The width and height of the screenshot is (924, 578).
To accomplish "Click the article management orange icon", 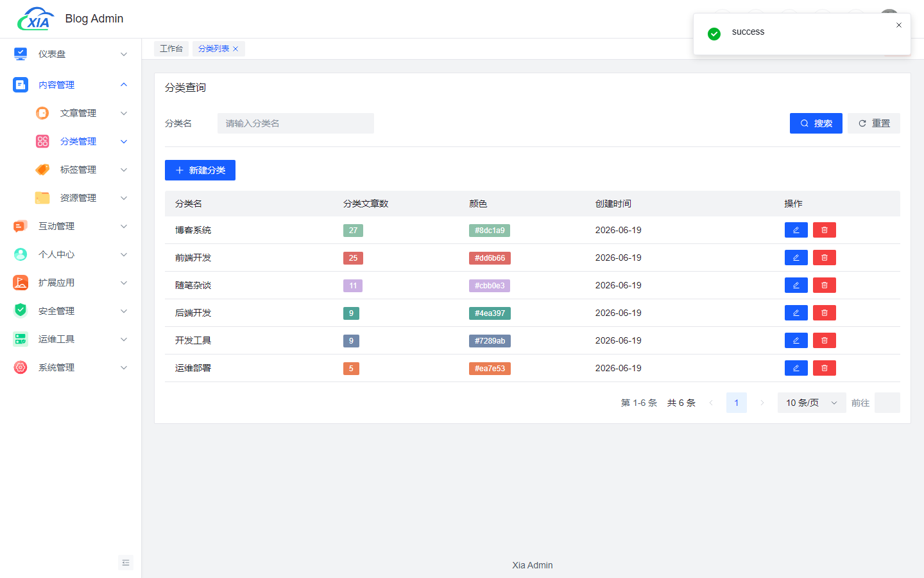I will click(42, 113).
